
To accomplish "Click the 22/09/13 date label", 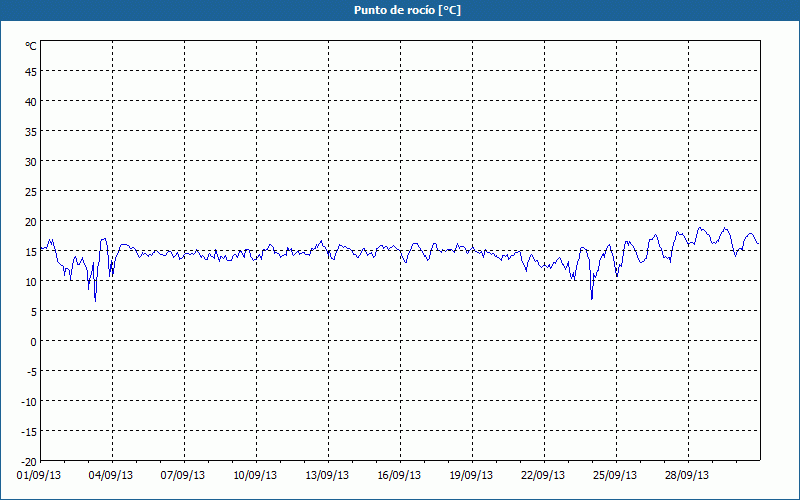I will 543,476.
